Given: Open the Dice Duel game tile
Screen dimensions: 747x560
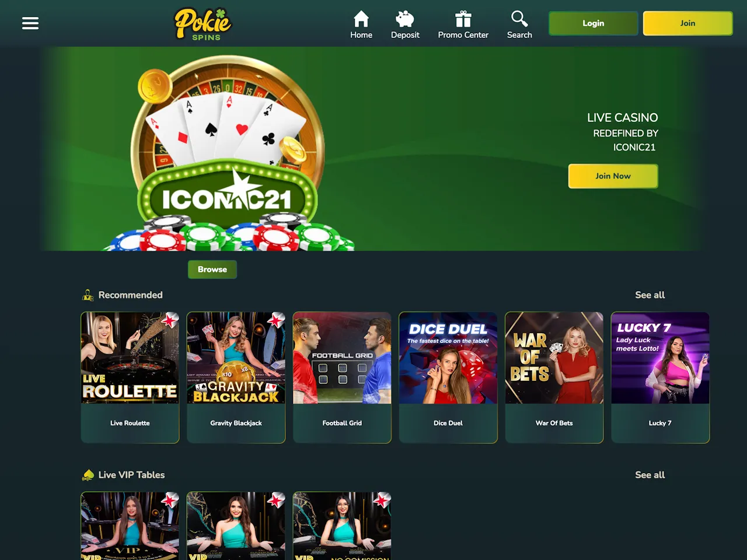Looking at the screenshot, I should [x=448, y=377].
